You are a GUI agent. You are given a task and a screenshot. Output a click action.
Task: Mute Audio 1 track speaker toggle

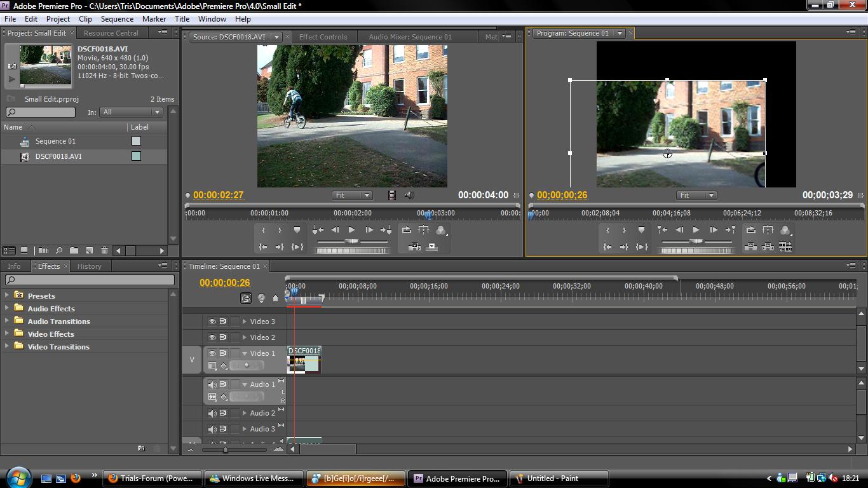click(x=212, y=384)
